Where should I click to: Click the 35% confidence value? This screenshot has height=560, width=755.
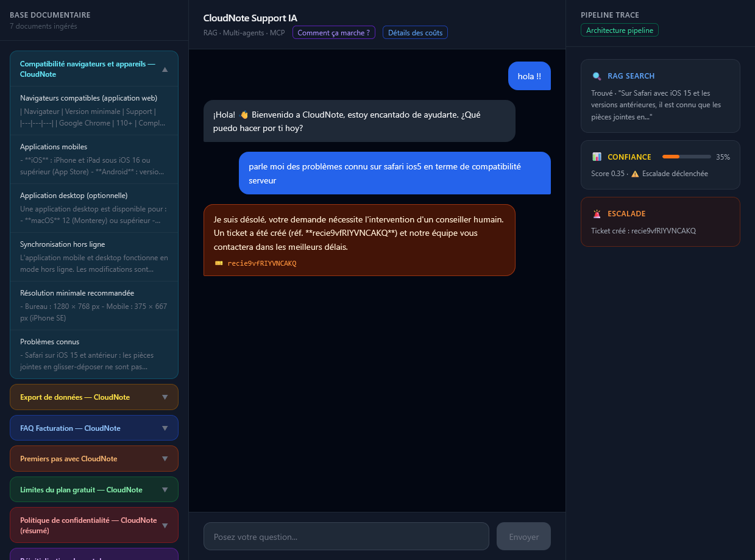(723, 157)
